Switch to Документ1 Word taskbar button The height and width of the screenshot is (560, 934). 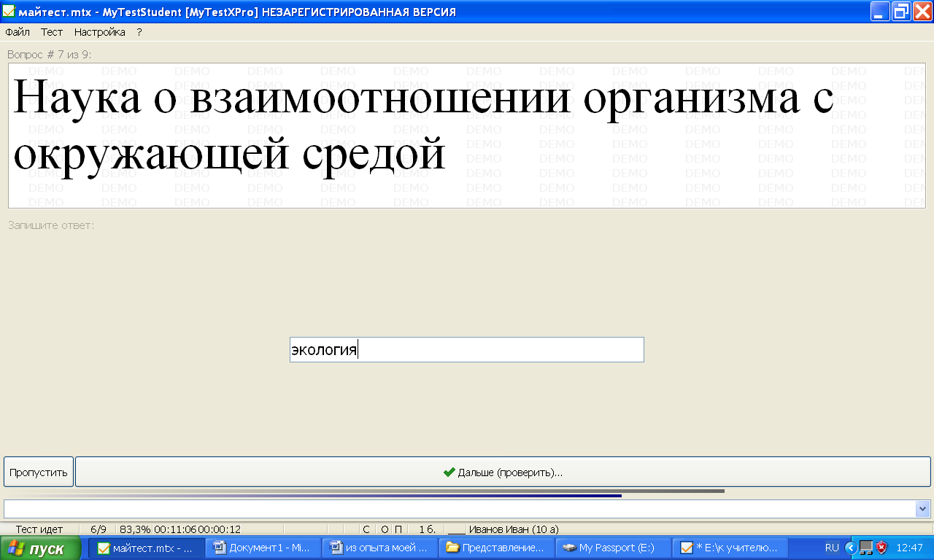point(263,548)
